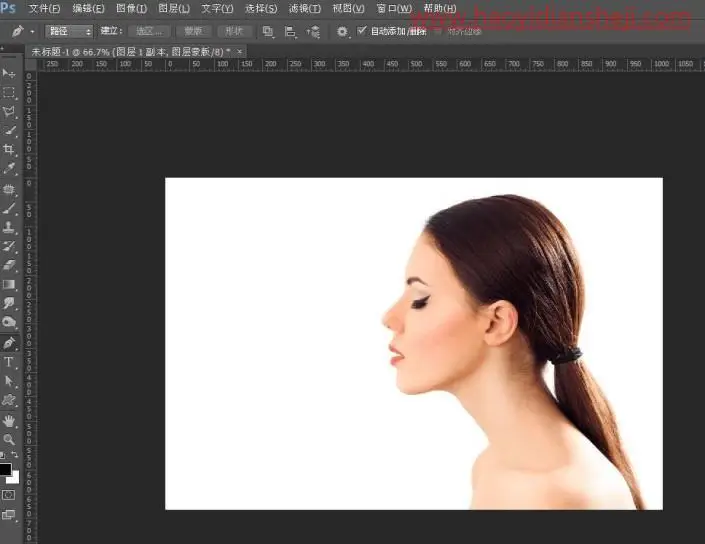
Task: Select the Dodge tool
Action: click(x=9, y=322)
